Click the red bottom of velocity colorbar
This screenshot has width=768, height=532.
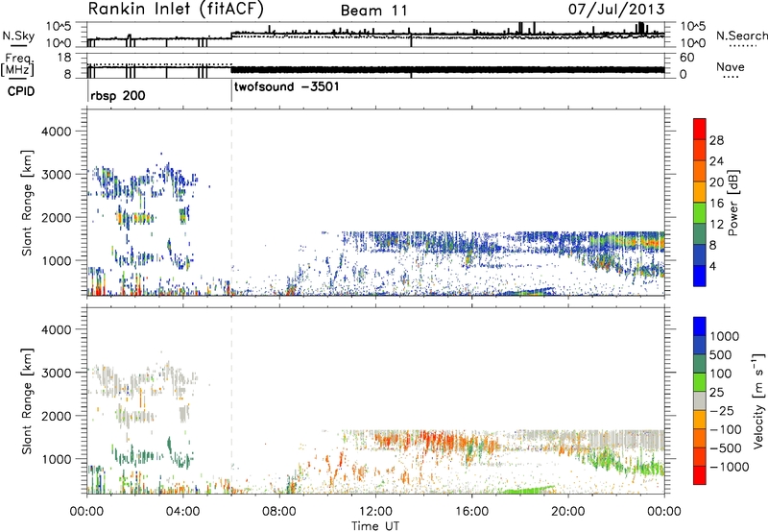click(700, 475)
